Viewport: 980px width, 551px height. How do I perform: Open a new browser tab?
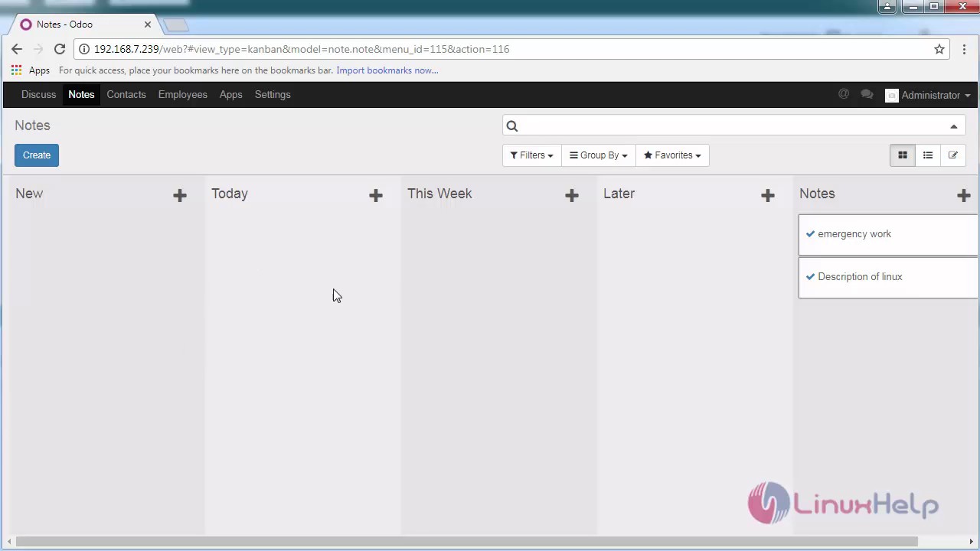(176, 25)
